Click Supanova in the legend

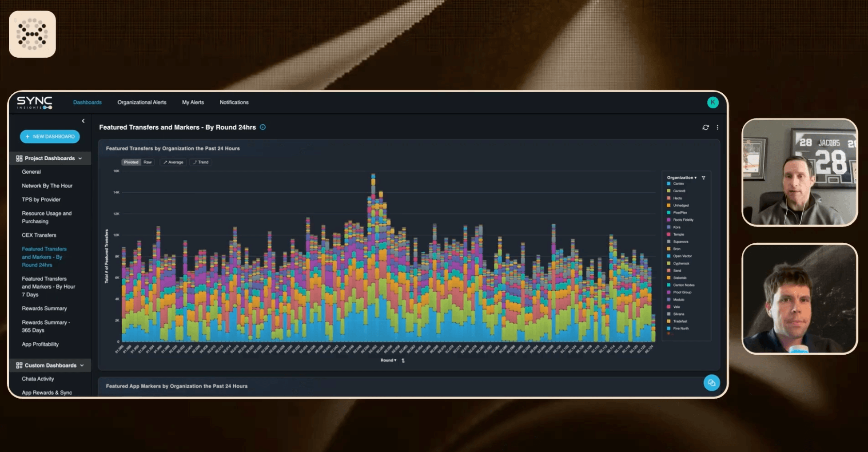tap(678, 242)
